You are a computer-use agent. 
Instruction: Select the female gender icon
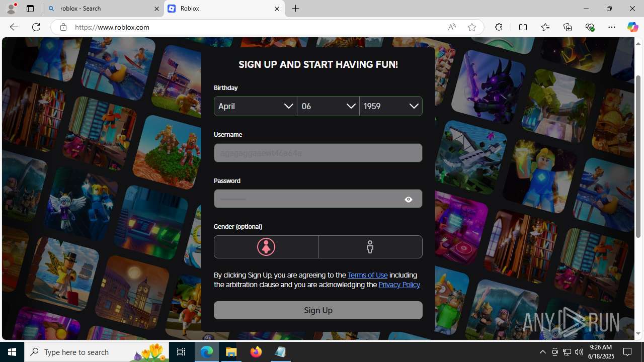tap(266, 247)
